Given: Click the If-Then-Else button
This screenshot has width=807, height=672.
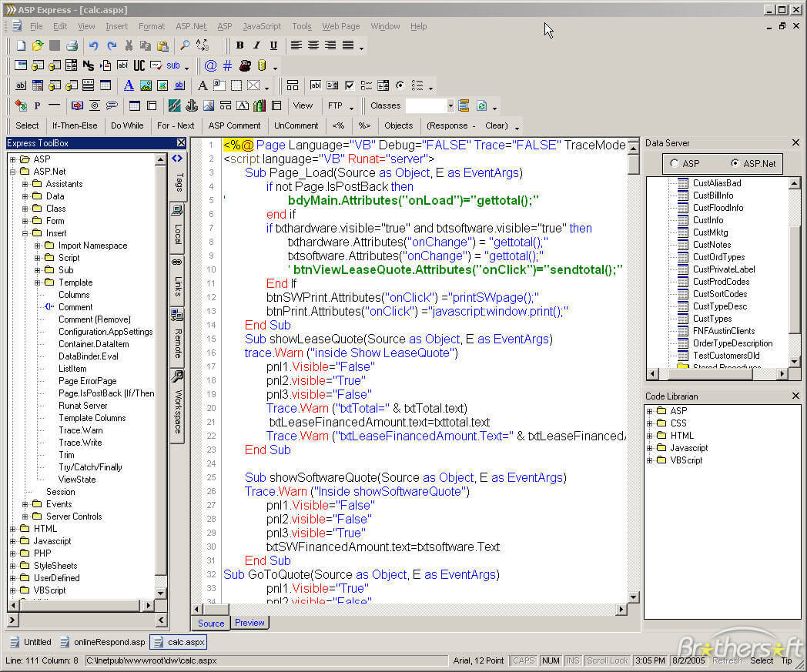Looking at the screenshot, I should coord(75,125).
